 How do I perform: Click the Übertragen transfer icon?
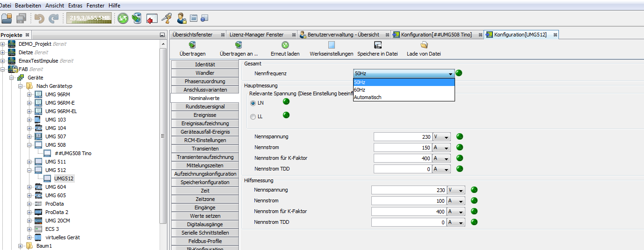coord(192,45)
